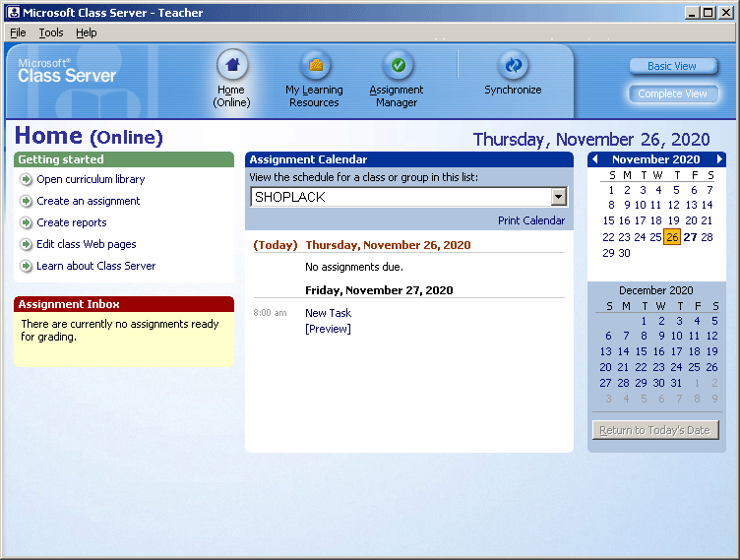This screenshot has height=560, width=740.
Task: Minimize the Class Server window
Action: [692, 13]
